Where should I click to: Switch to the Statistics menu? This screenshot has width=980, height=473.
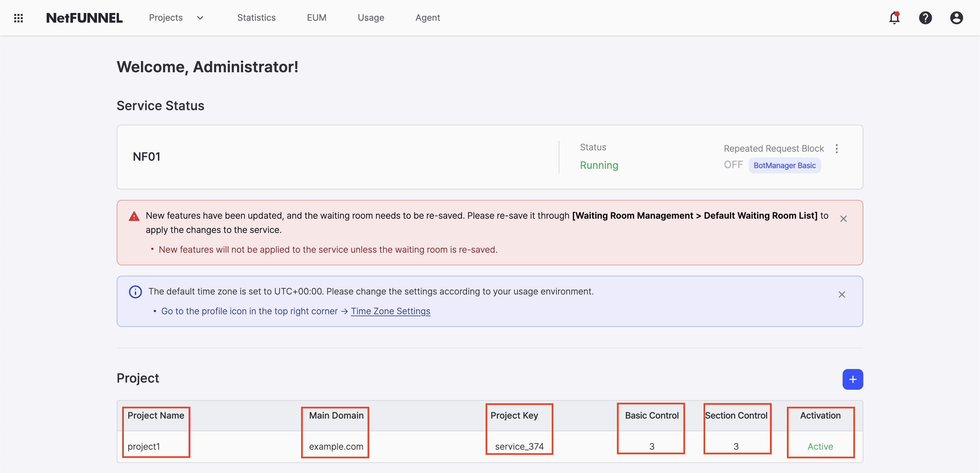pyautogui.click(x=256, y=17)
